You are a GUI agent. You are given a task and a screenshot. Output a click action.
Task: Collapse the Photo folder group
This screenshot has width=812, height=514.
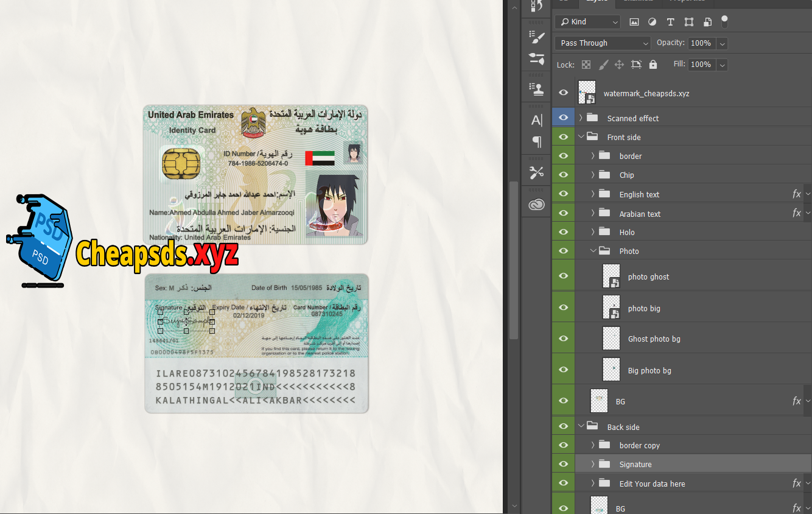[593, 251]
